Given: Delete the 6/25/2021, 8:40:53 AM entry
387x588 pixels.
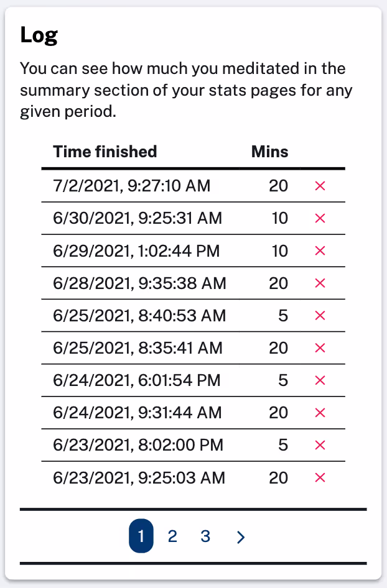Looking at the screenshot, I should pyautogui.click(x=320, y=316).
